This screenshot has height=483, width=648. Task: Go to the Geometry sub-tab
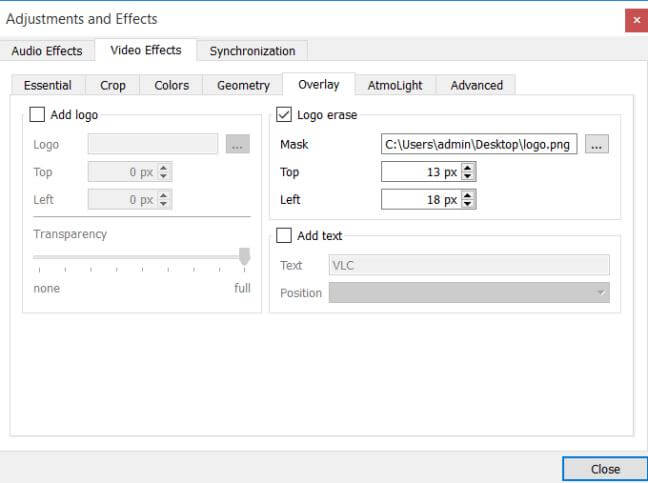tap(243, 85)
